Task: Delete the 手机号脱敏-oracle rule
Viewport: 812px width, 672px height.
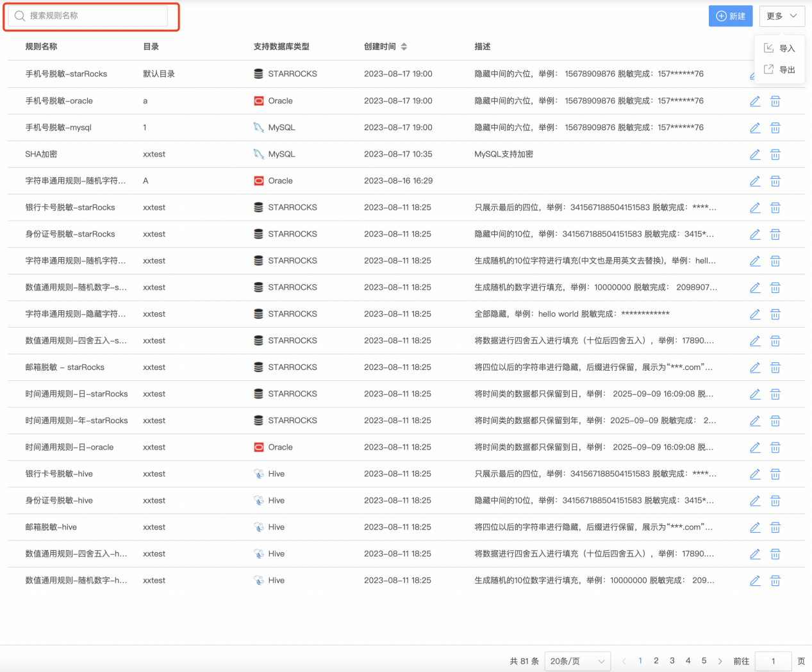Action: pos(775,101)
